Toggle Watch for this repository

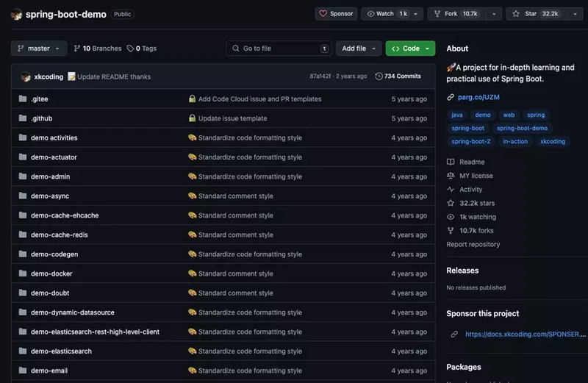pyautogui.click(x=387, y=13)
